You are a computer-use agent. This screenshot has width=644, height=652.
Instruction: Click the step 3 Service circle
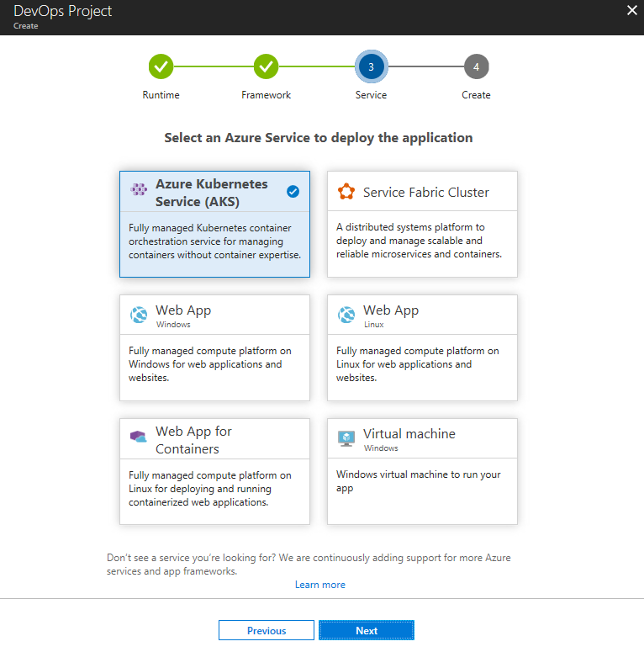371,66
